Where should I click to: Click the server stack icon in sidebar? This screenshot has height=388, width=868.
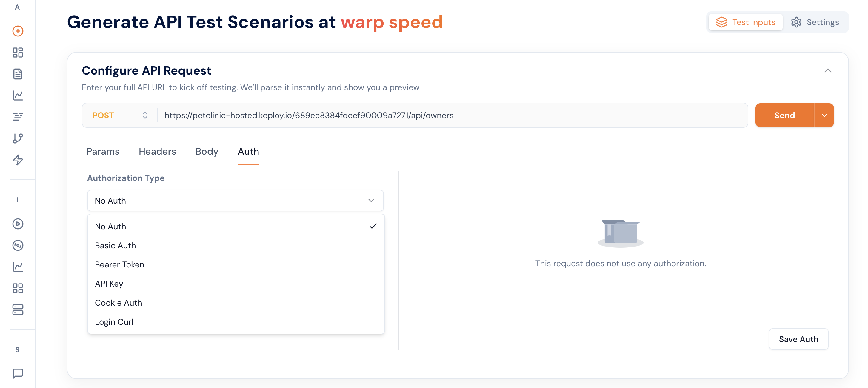click(x=18, y=310)
